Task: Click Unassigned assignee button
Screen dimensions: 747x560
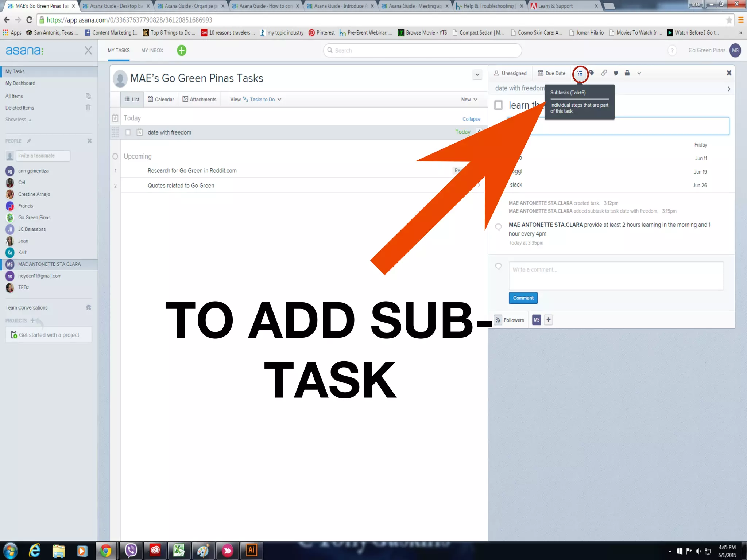Action: click(510, 73)
